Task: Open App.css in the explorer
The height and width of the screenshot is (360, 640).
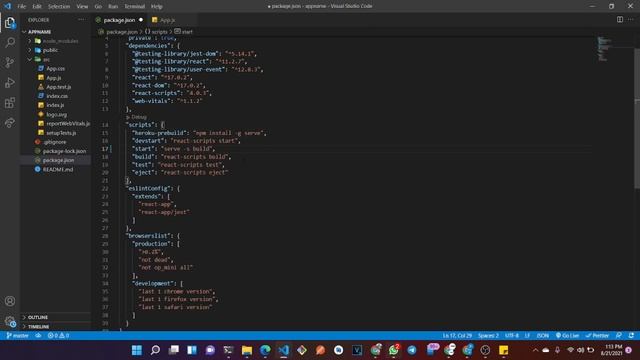Action: point(56,69)
